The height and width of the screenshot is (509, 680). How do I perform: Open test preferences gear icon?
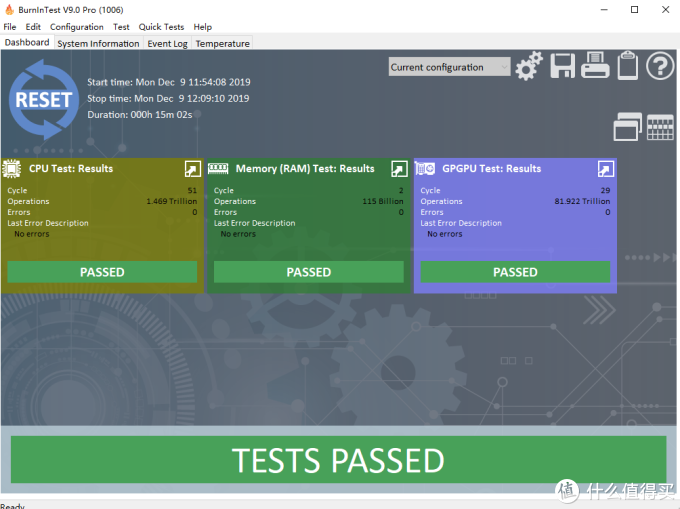point(529,66)
